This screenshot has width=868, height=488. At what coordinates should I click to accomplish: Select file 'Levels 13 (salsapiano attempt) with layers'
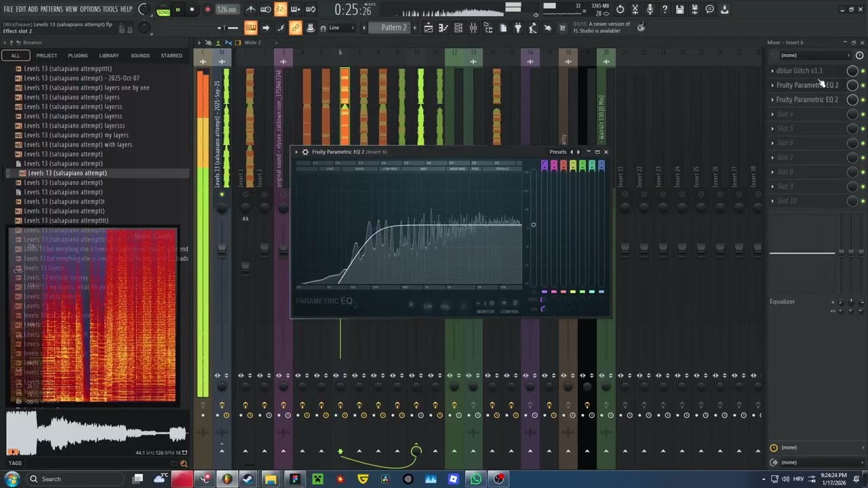point(78,144)
